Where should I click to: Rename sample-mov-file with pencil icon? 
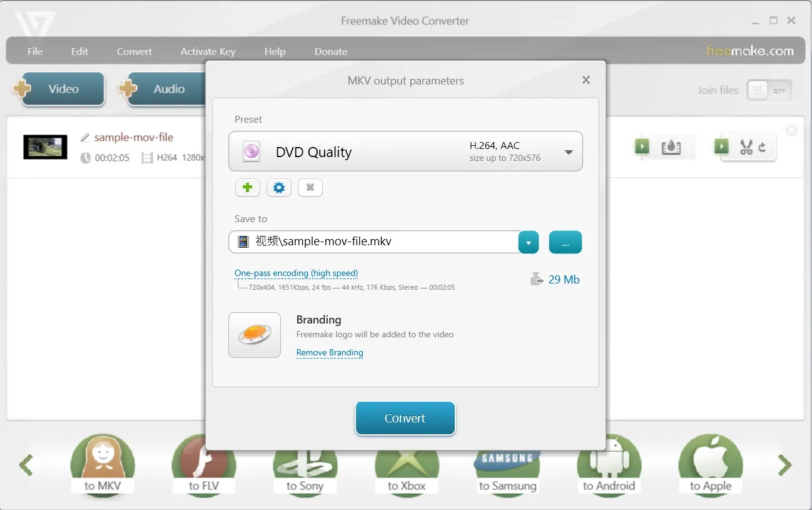click(x=86, y=138)
